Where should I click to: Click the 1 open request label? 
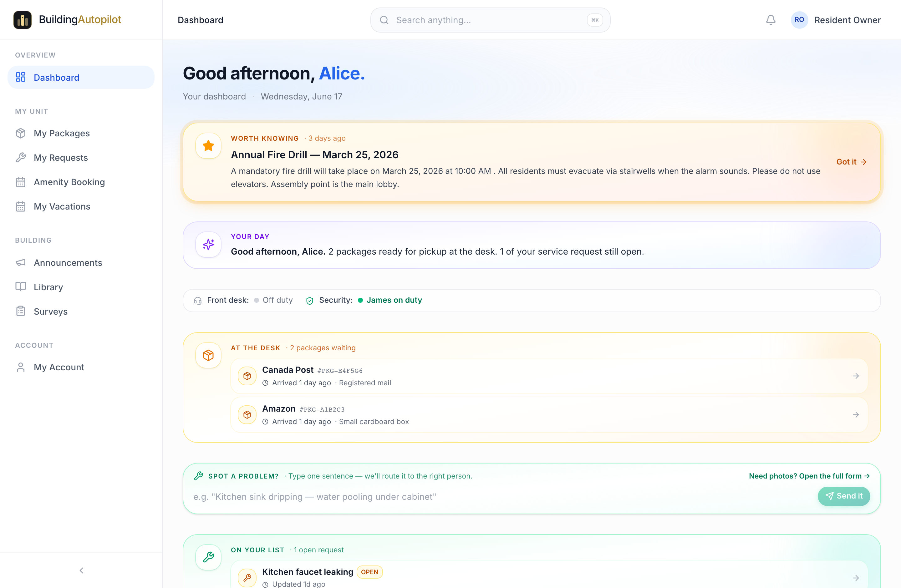[x=319, y=550]
